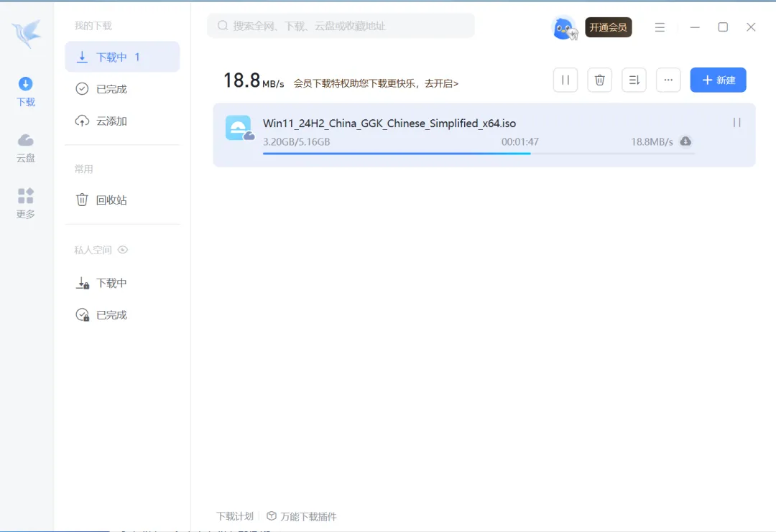Open 下载计划 at the bottom
This screenshot has height=532, width=776.
234,516
